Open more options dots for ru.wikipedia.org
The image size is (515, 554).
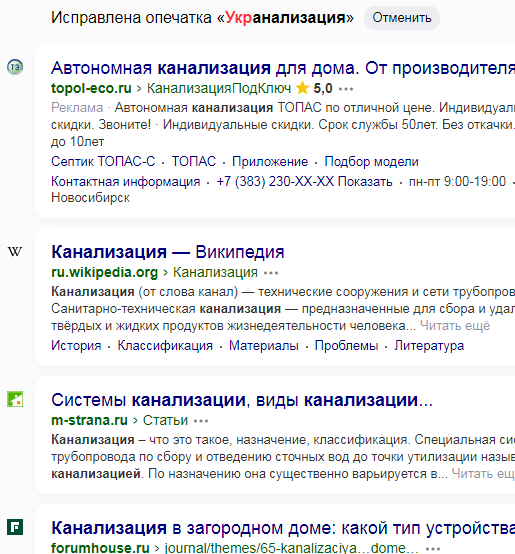271,273
